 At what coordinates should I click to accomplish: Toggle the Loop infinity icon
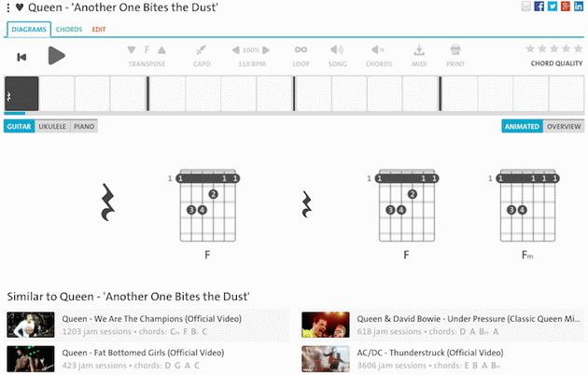coord(301,49)
